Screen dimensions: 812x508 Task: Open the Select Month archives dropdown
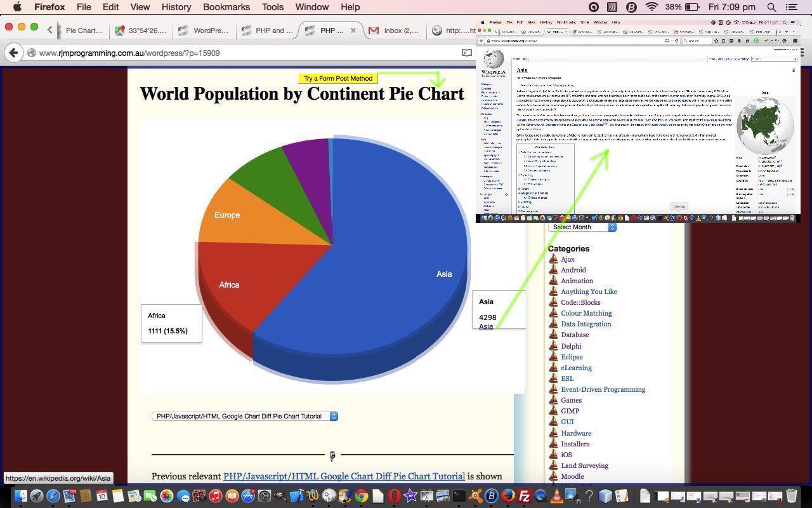point(581,227)
